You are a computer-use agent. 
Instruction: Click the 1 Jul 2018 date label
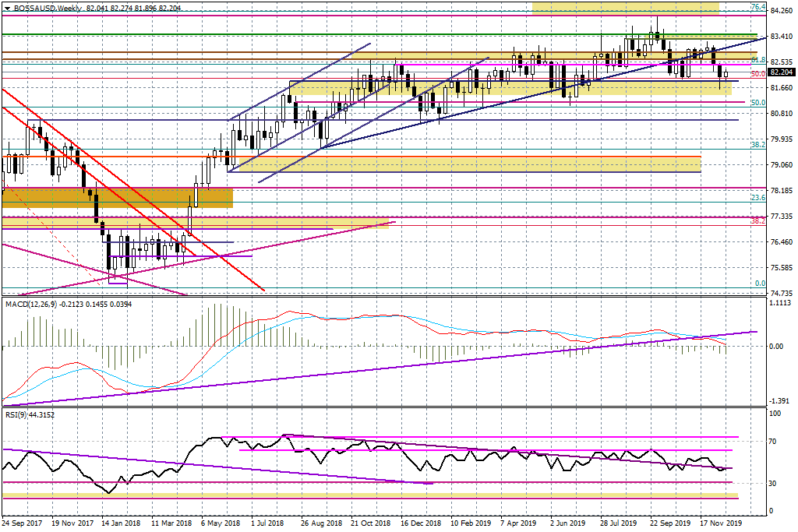[x=268, y=523]
